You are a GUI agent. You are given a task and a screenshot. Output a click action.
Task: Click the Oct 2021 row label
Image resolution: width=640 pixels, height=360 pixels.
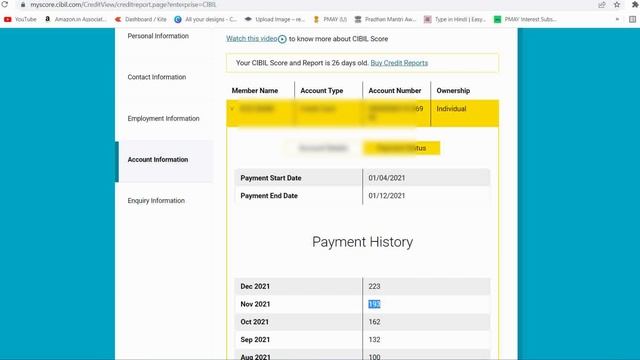tap(254, 322)
